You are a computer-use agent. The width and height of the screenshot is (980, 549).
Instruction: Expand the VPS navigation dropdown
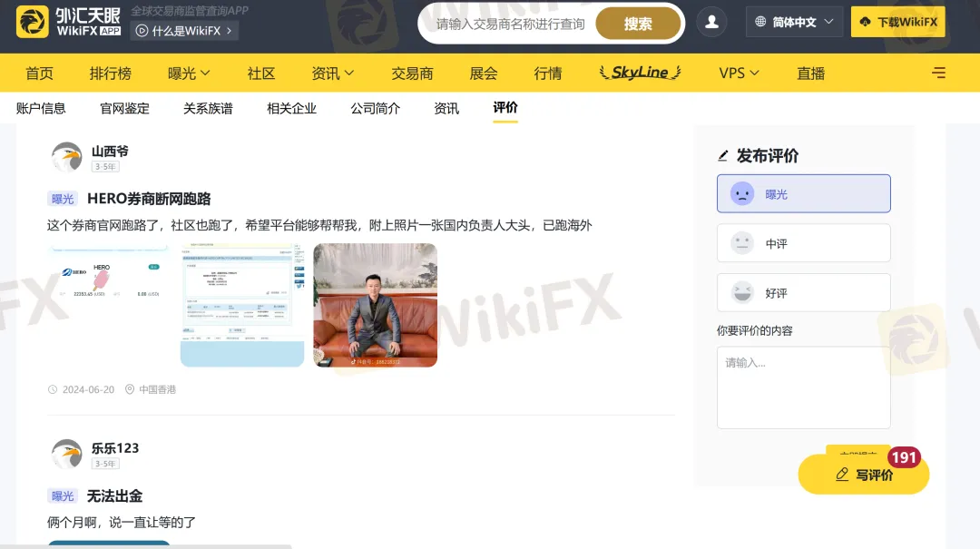(x=739, y=74)
